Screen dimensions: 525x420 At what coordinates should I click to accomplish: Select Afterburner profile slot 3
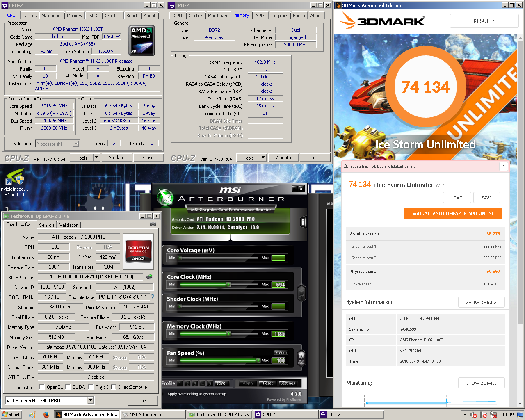(x=194, y=383)
